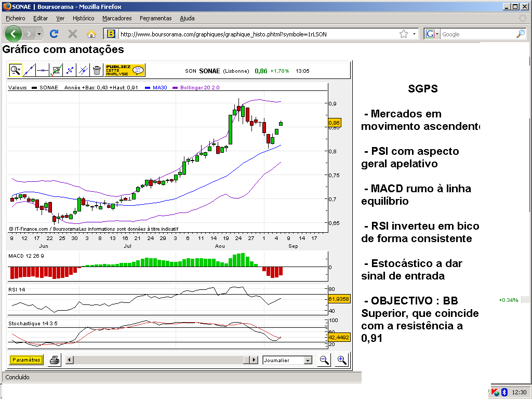Zoom out the chart with minus magnifier
Viewport: 532px width, 399px height.
coord(324,360)
